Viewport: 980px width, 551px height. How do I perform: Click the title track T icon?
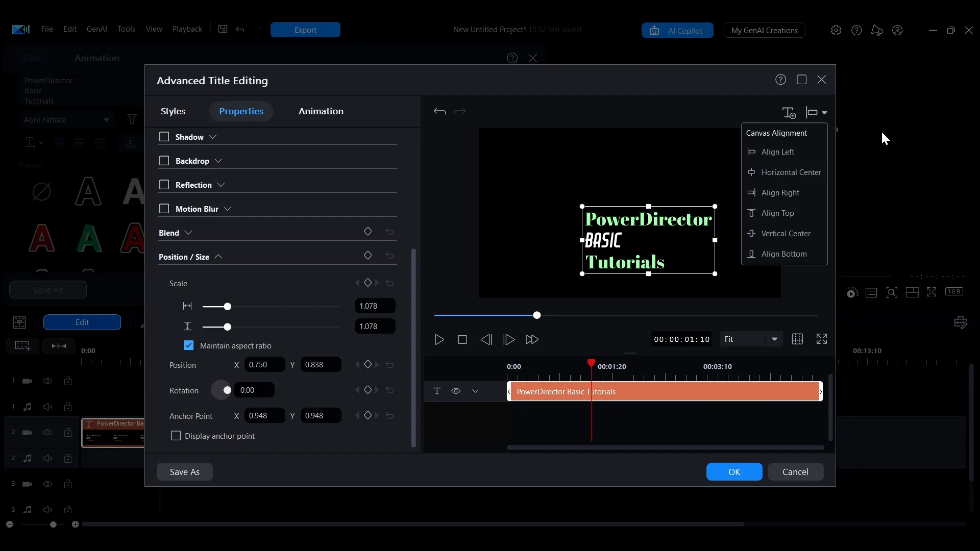437,391
